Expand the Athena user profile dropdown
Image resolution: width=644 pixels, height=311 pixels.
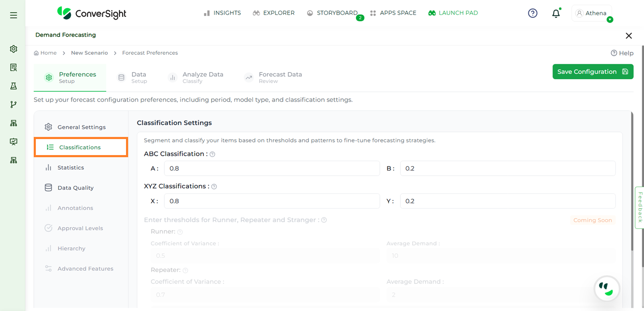592,13
